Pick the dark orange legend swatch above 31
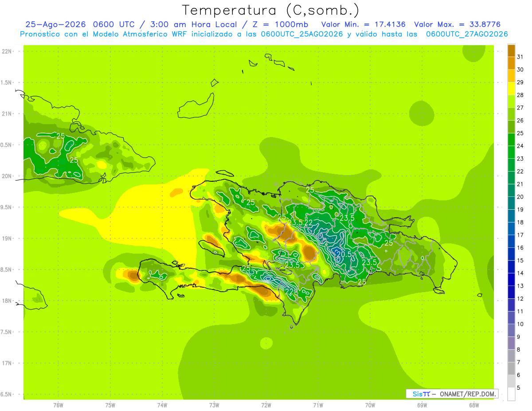532x411 pixels. coord(511,51)
